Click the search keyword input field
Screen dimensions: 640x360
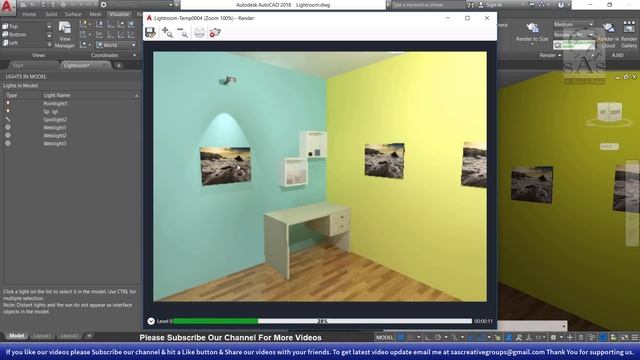pyautogui.click(x=428, y=5)
